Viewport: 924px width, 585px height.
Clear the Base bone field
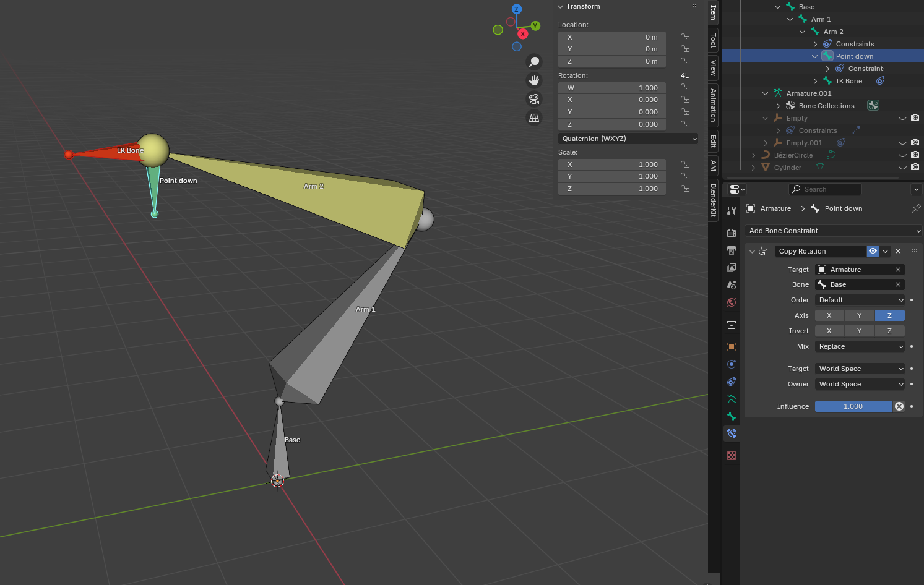click(898, 284)
